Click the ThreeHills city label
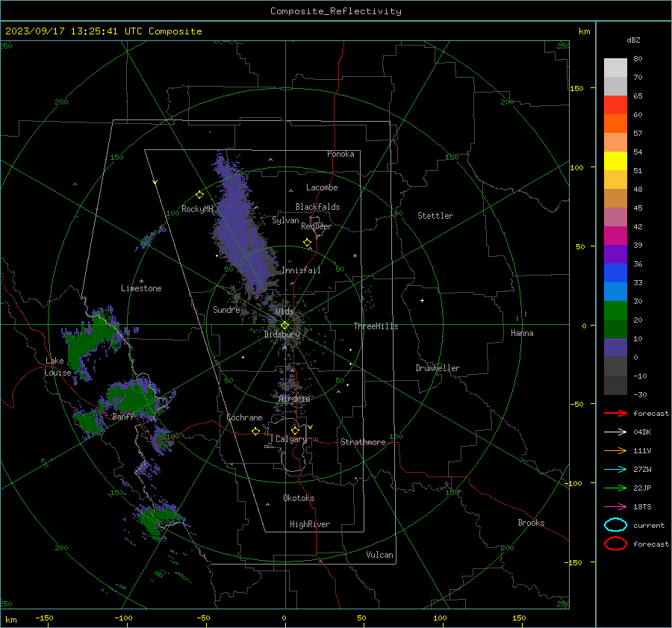 pos(376,326)
